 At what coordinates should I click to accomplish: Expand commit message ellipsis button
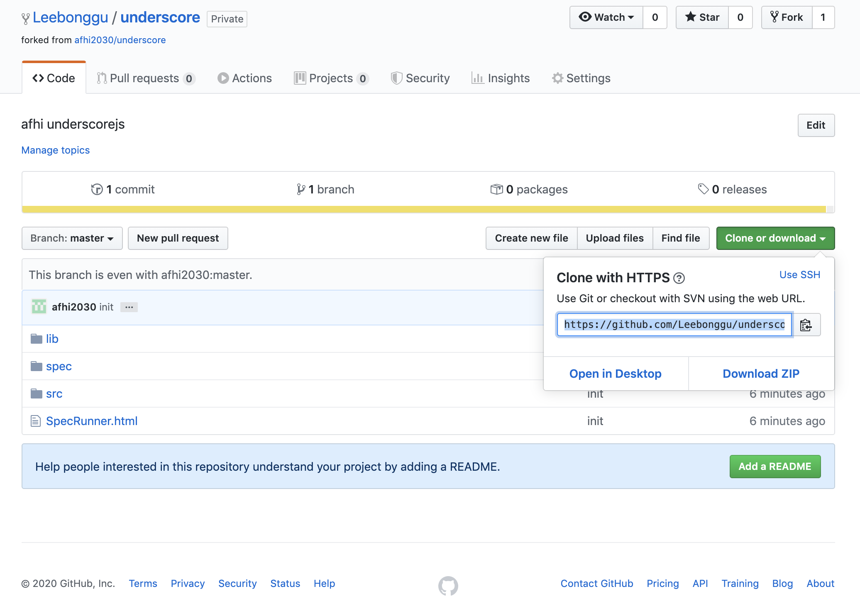(129, 307)
